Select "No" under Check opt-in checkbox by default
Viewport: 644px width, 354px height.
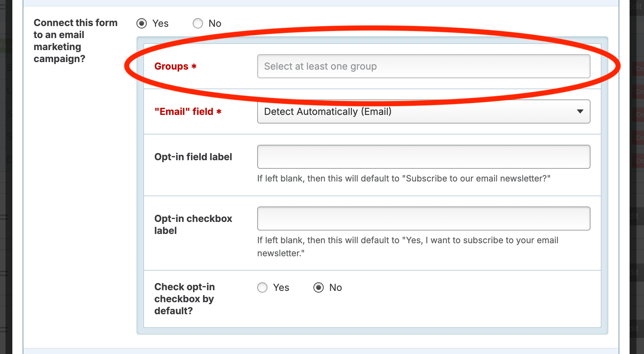[319, 287]
